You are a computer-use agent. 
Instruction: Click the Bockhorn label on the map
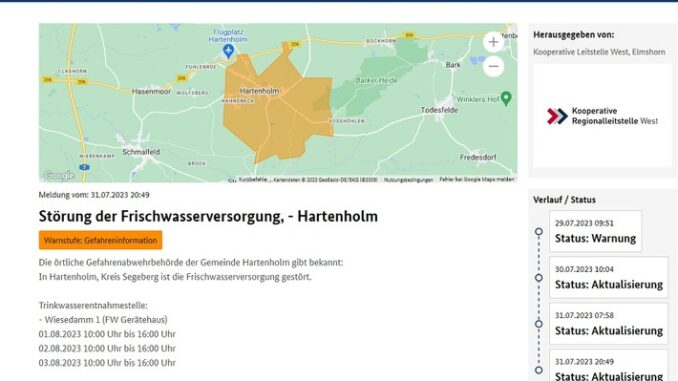coord(381,41)
